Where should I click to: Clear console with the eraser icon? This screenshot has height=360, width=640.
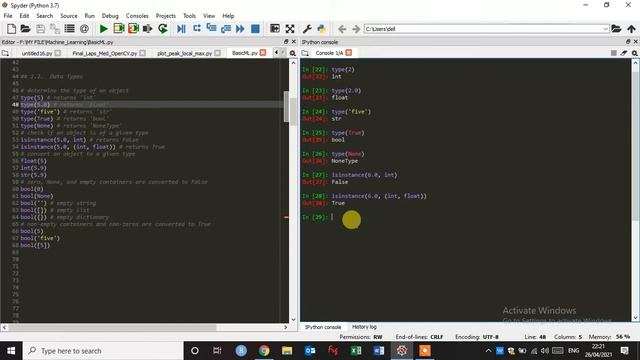click(x=624, y=53)
